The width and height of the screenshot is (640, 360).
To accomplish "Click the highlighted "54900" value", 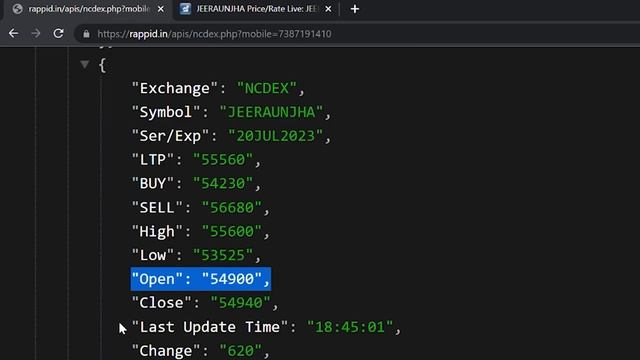I will pyautogui.click(x=231, y=279).
